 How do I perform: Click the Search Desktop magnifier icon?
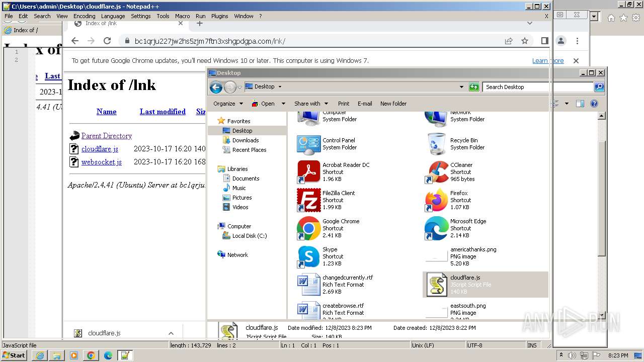click(x=599, y=87)
